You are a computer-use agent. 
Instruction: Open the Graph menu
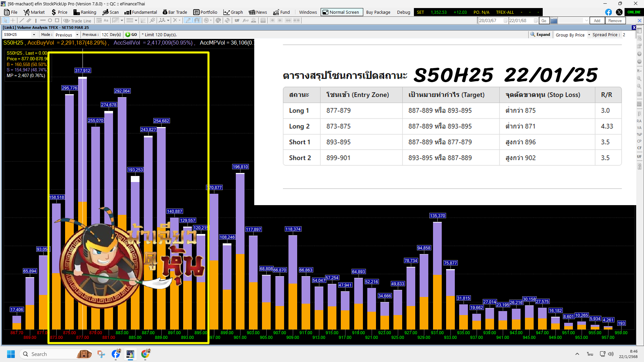click(233, 12)
